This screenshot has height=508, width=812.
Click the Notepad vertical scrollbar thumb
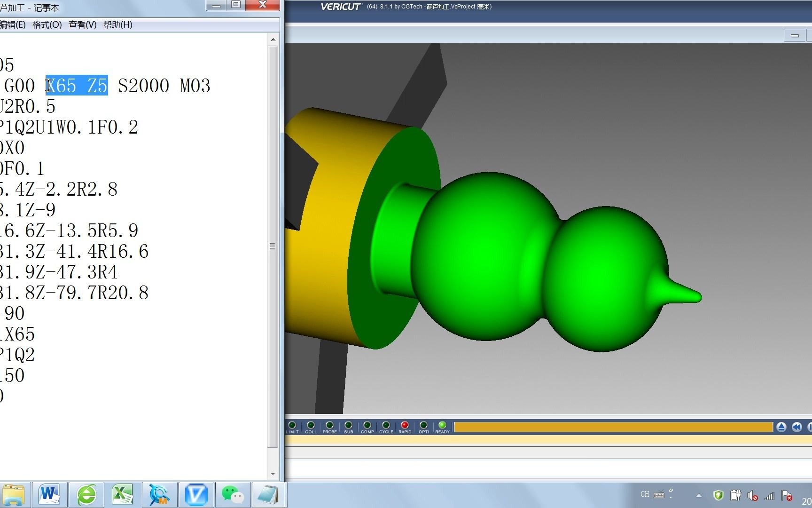click(x=273, y=246)
